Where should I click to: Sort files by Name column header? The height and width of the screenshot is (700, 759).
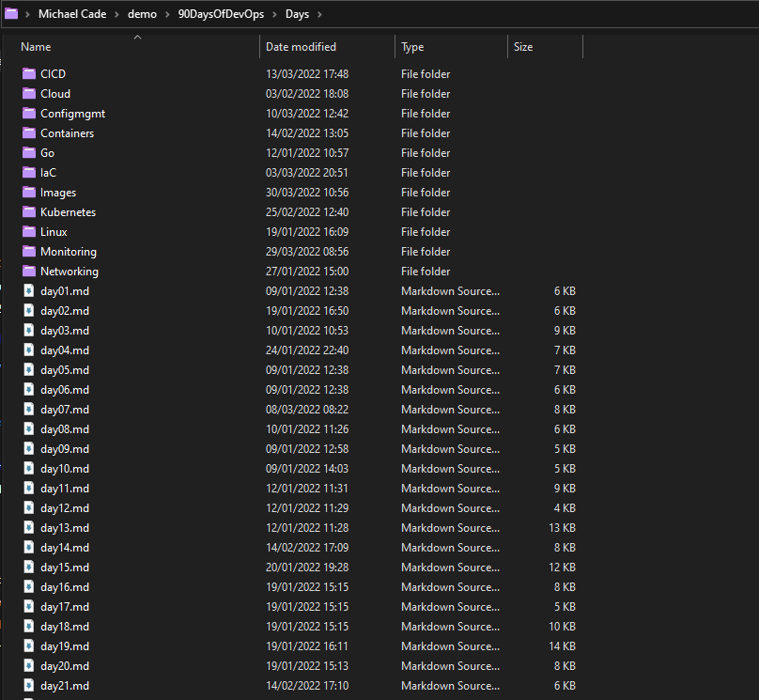36,47
